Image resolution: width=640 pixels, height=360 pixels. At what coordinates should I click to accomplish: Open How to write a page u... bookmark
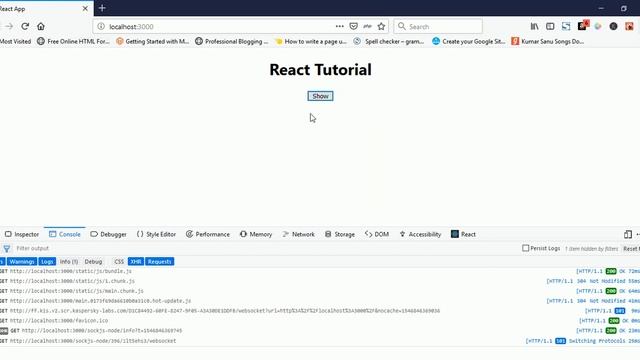(x=311, y=41)
